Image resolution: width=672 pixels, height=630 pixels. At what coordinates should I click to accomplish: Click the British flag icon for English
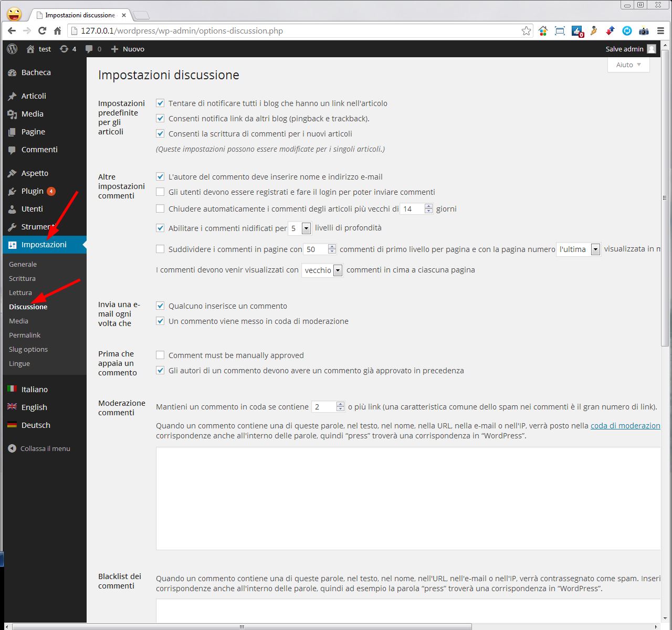pos(12,407)
